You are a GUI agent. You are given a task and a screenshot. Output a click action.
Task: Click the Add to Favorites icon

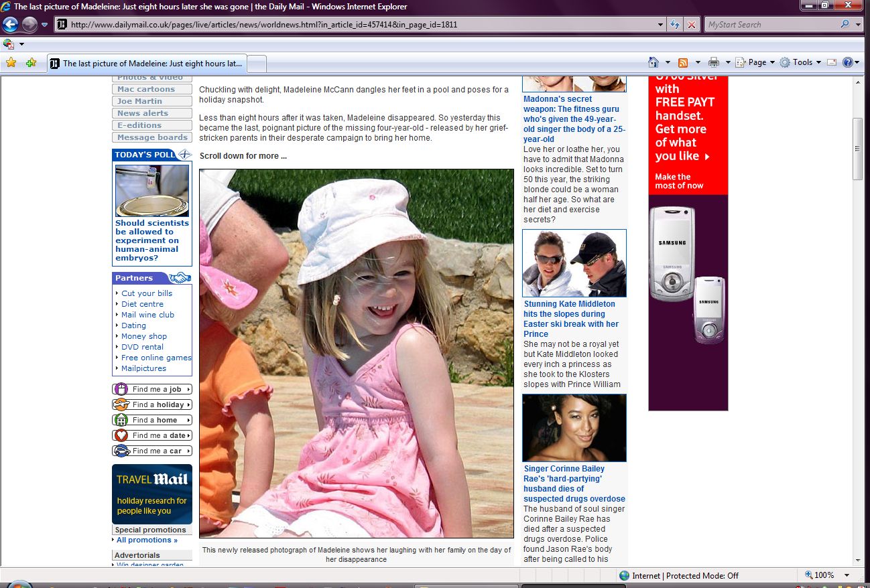coord(31,63)
